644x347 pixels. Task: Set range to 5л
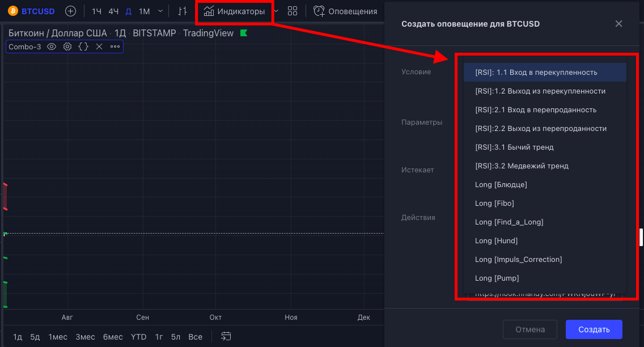coord(176,337)
